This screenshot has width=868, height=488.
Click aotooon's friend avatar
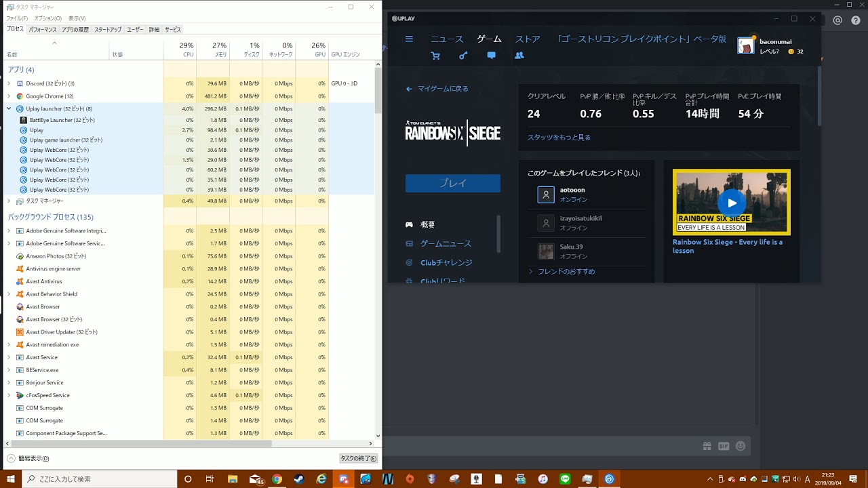(x=546, y=195)
